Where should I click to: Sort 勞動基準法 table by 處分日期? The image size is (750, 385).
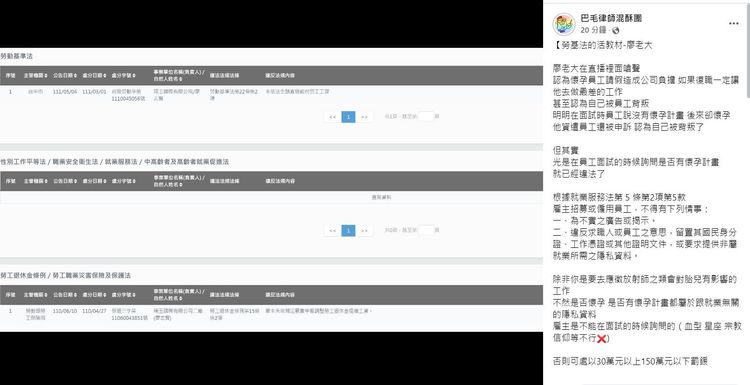point(94,76)
